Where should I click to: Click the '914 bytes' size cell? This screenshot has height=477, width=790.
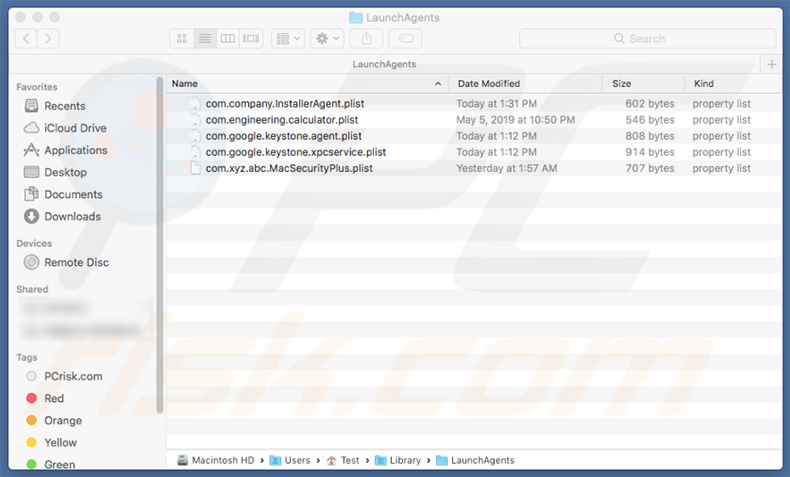point(649,152)
